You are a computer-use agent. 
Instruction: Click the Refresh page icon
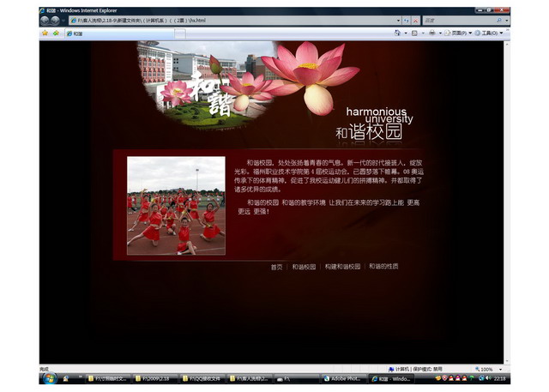point(406,20)
